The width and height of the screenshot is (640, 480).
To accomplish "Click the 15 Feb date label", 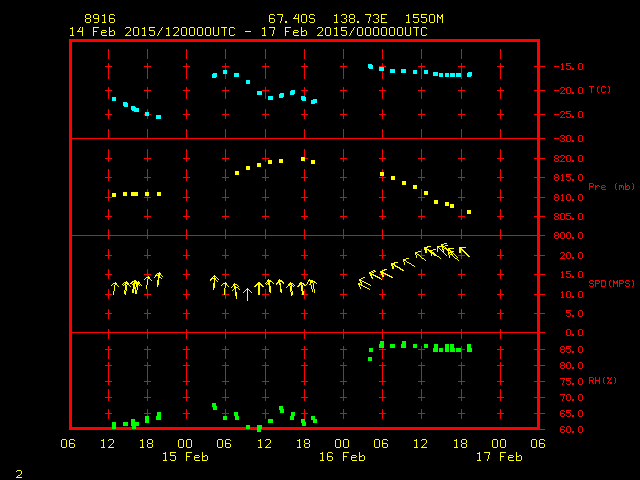I will click(x=185, y=457).
